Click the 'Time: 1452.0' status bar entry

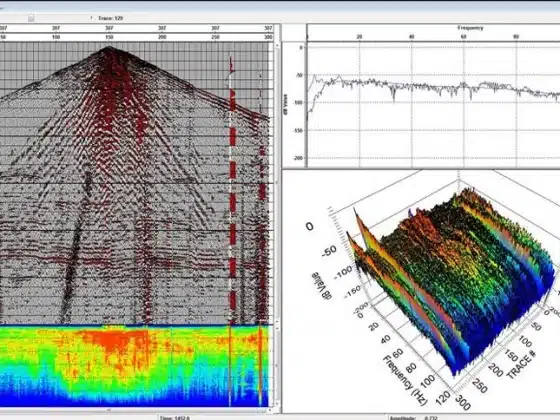[x=175, y=418]
